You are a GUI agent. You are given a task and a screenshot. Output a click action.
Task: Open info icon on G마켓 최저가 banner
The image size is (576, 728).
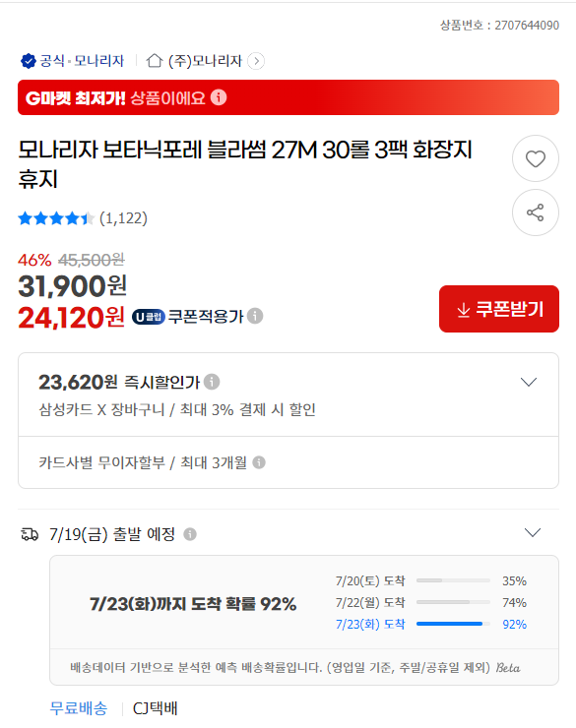click(219, 97)
